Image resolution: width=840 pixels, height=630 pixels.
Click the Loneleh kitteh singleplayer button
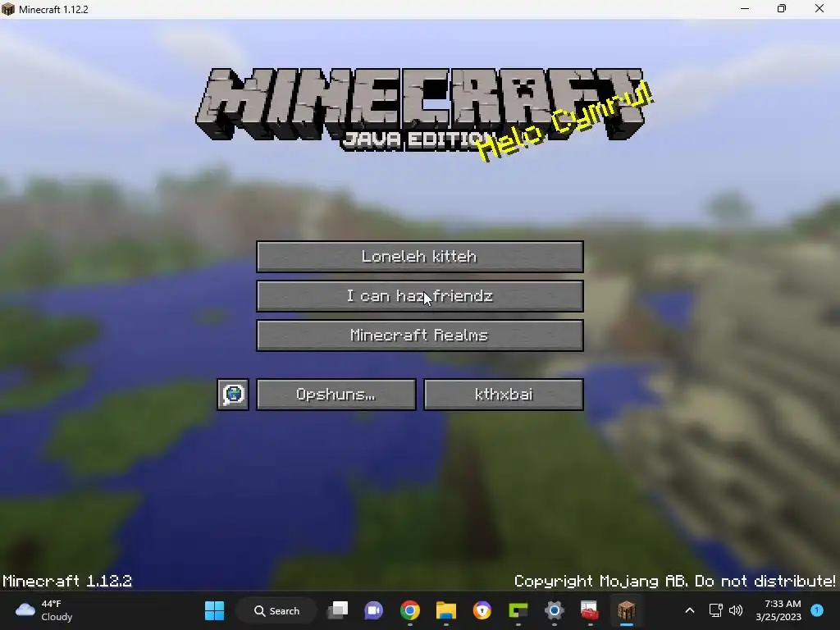(419, 257)
